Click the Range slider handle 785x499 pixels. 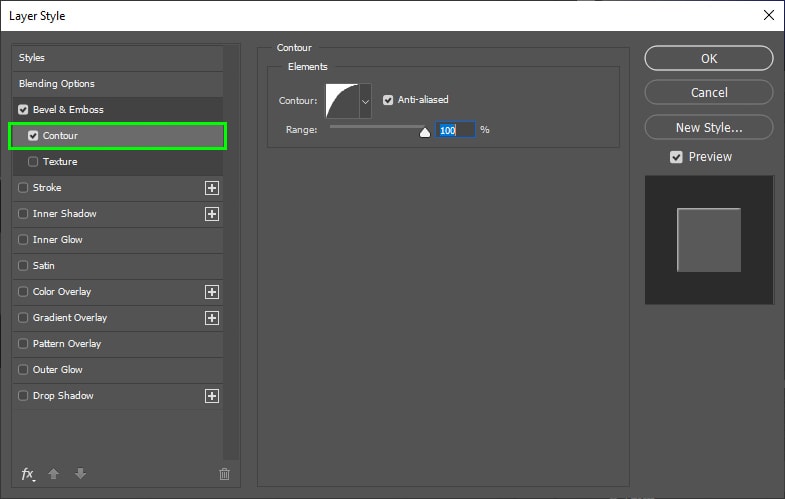click(424, 131)
